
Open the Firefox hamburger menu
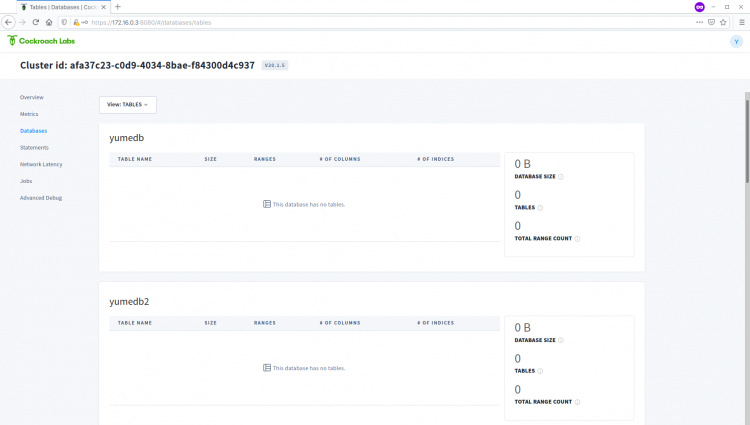click(x=741, y=21)
